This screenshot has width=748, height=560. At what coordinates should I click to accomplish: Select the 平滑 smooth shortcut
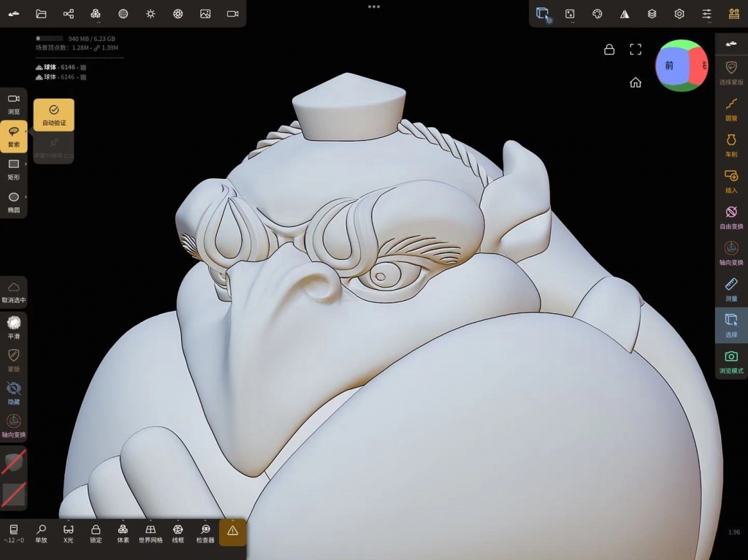coord(14,328)
